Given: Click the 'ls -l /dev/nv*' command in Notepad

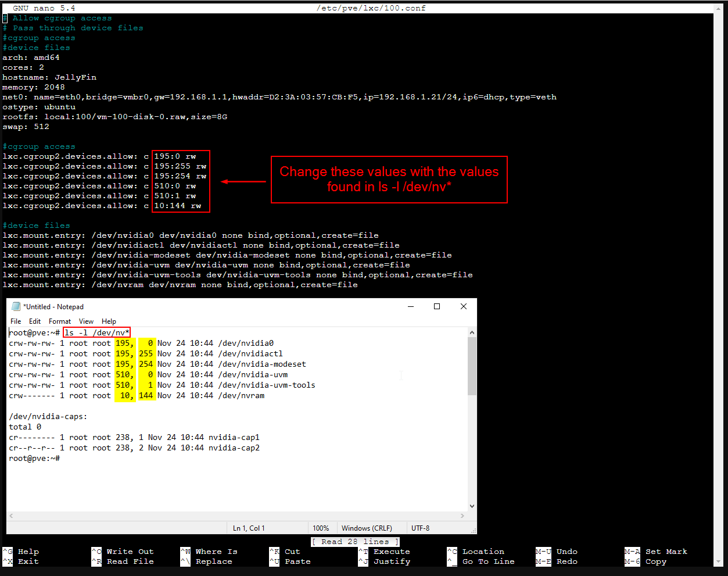Looking at the screenshot, I should pos(97,332).
